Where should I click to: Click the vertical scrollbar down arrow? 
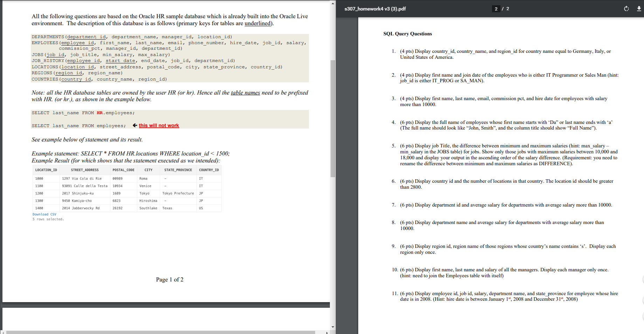[x=333, y=326]
